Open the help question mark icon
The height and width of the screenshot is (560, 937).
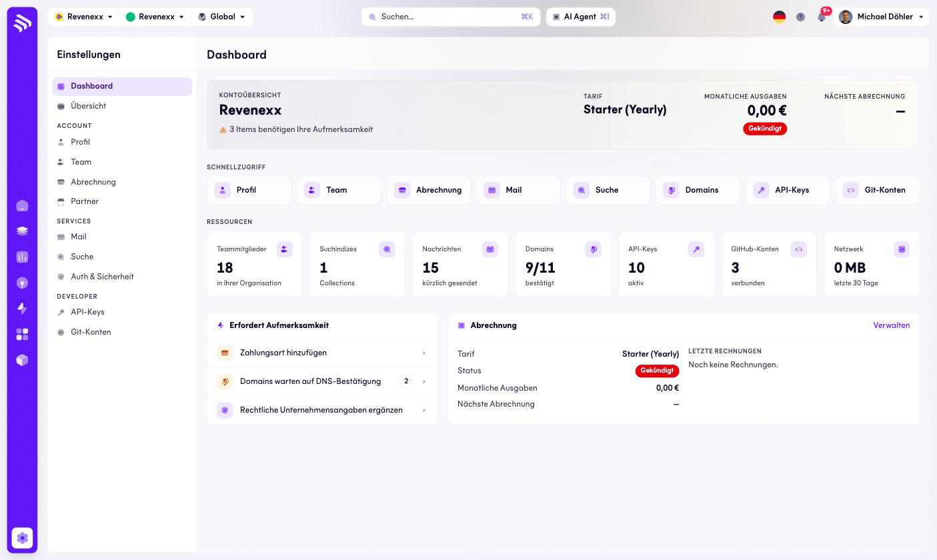(x=800, y=17)
